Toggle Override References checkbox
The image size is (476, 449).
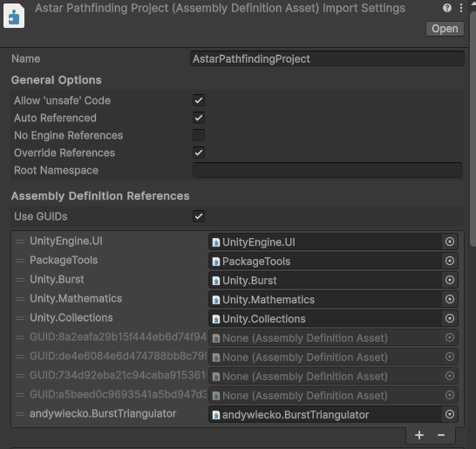(199, 153)
